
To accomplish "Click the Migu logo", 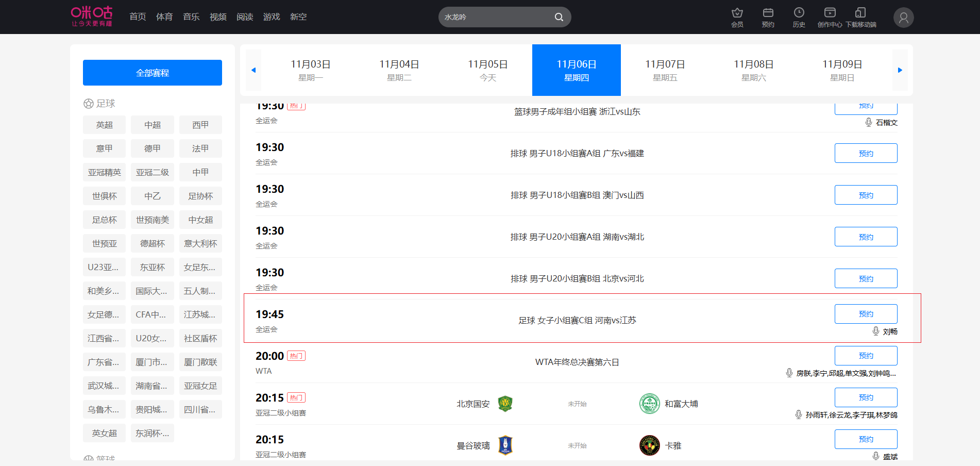I will click(92, 16).
